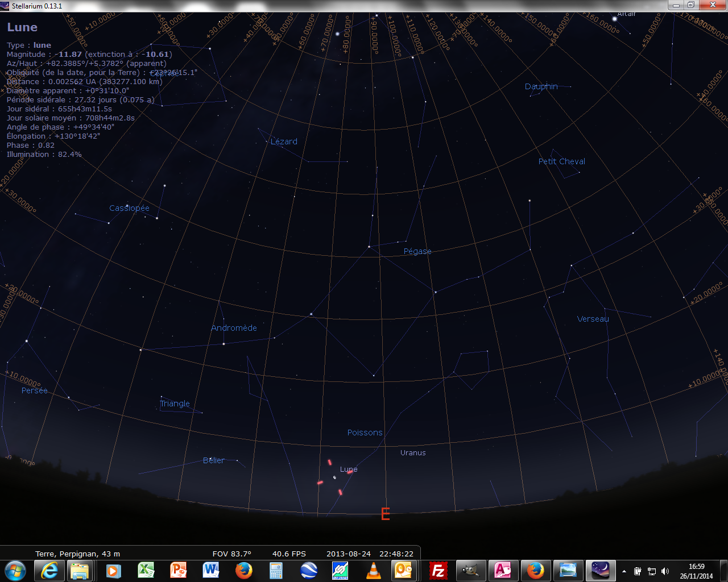Image resolution: width=728 pixels, height=582 pixels.
Task: Switch to FileZilla in the taskbar
Action: coord(439,570)
